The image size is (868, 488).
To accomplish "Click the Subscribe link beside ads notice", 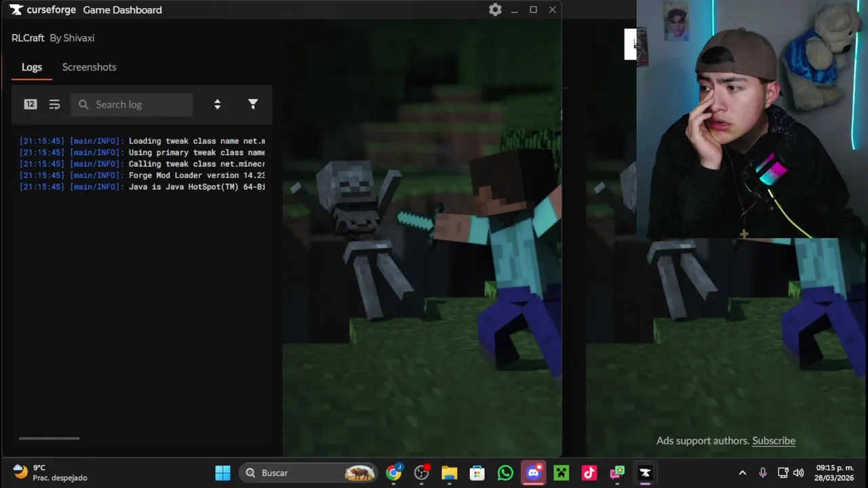I will [774, 441].
